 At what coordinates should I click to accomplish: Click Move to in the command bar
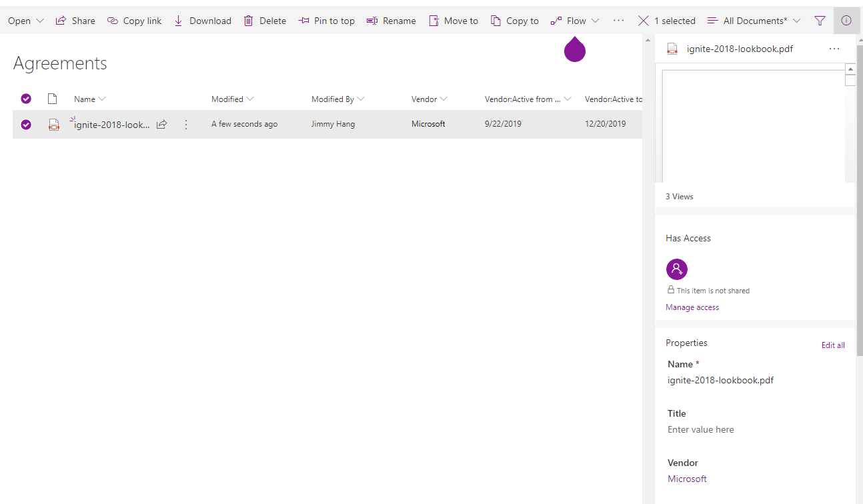pyautogui.click(x=454, y=21)
